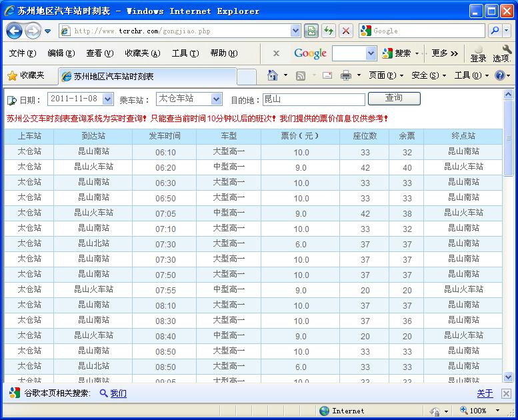Click the Home page icon
The width and height of the screenshot is (518, 420).
[x=272, y=75]
